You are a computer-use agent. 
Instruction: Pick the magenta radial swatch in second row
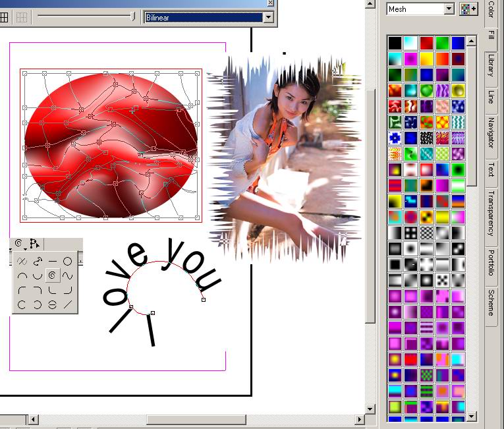pyautogui.click(x=410, y=59)
